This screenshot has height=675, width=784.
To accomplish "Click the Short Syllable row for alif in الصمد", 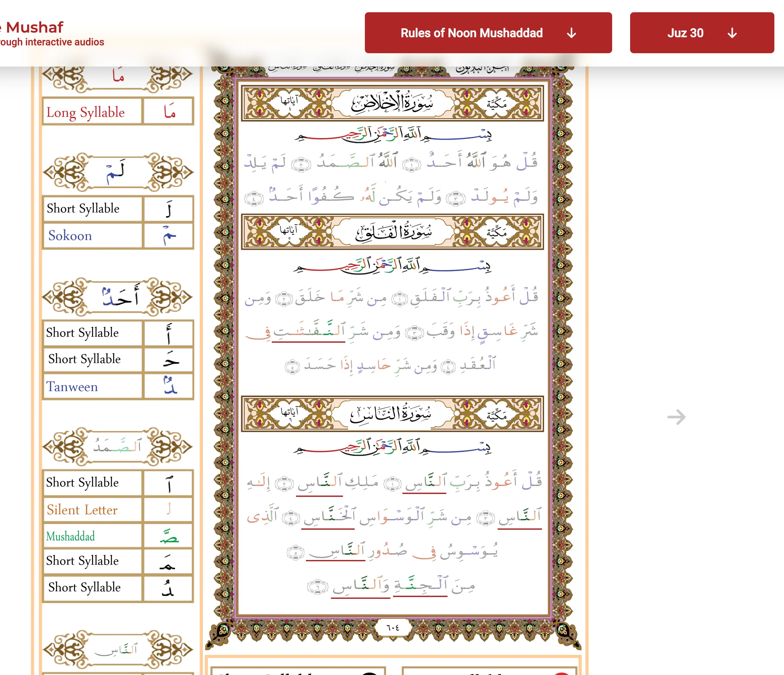I will coord(118,483).
